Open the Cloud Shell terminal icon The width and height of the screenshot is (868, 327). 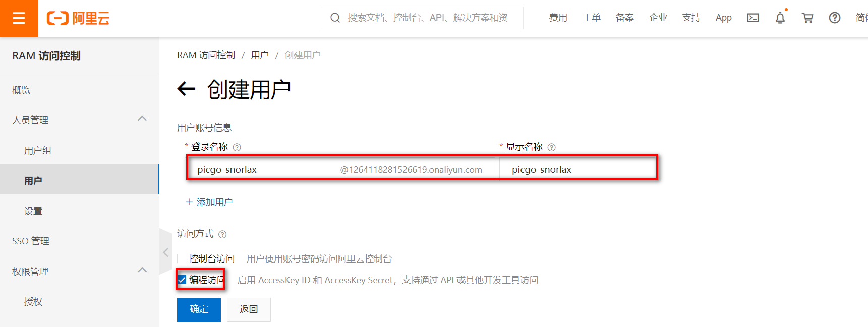tap(753, 18)
